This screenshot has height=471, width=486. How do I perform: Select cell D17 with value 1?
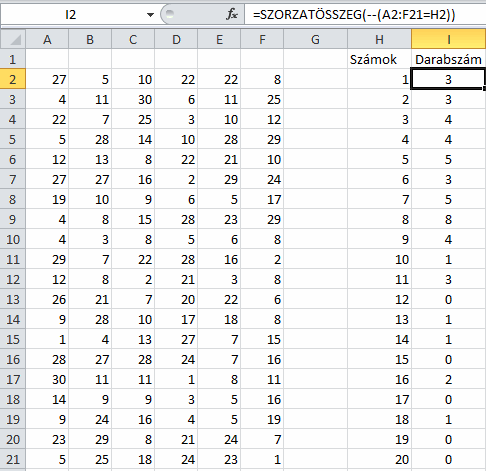176,379
